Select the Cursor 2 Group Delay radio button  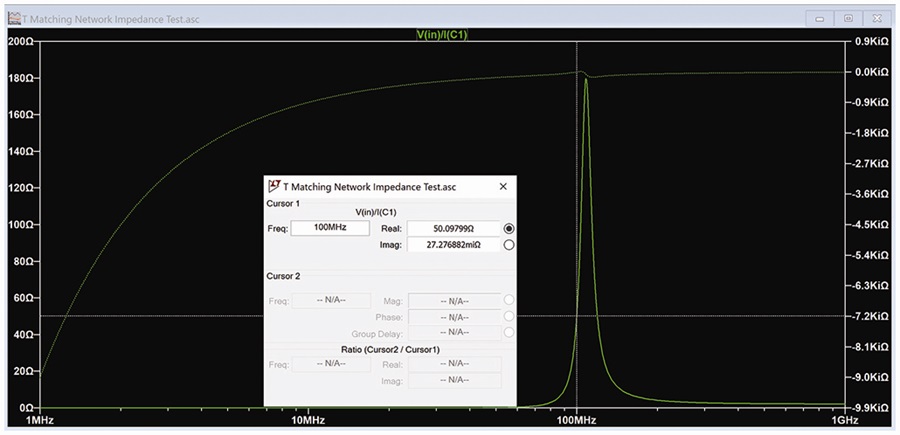point(509,332)
